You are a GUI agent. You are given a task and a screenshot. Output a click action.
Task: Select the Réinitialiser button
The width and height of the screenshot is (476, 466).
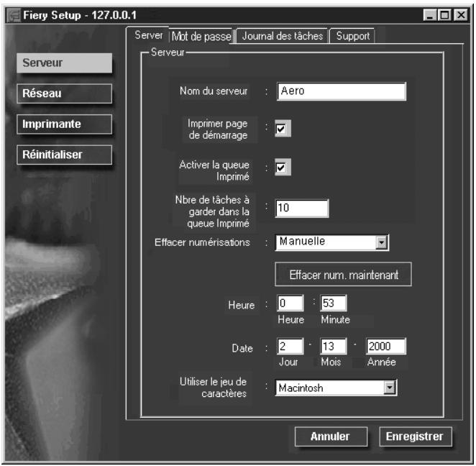click(x=65, y=155)
